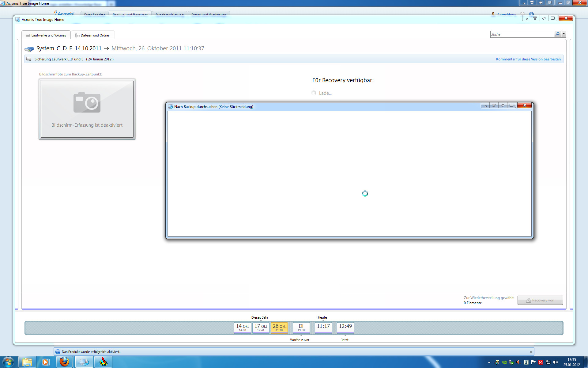Open Windows Explorer from the taskbar
This screenshot has width=588, height=368.
(27, 362)
